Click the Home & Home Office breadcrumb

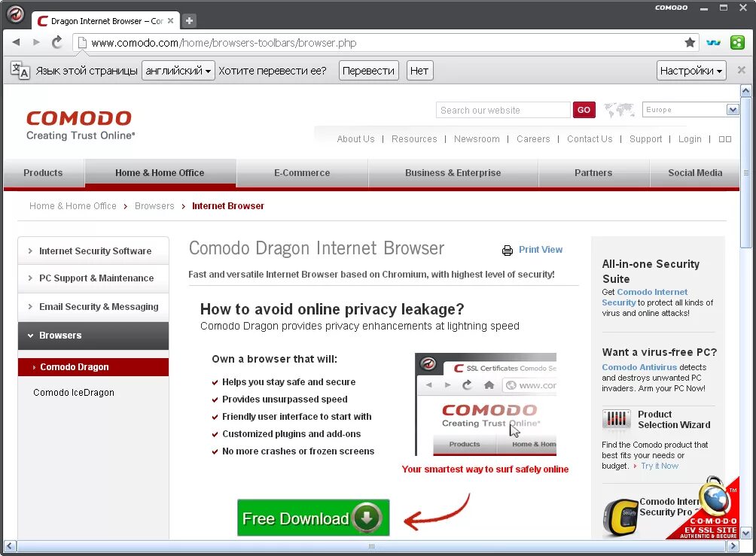click(73, 205)
